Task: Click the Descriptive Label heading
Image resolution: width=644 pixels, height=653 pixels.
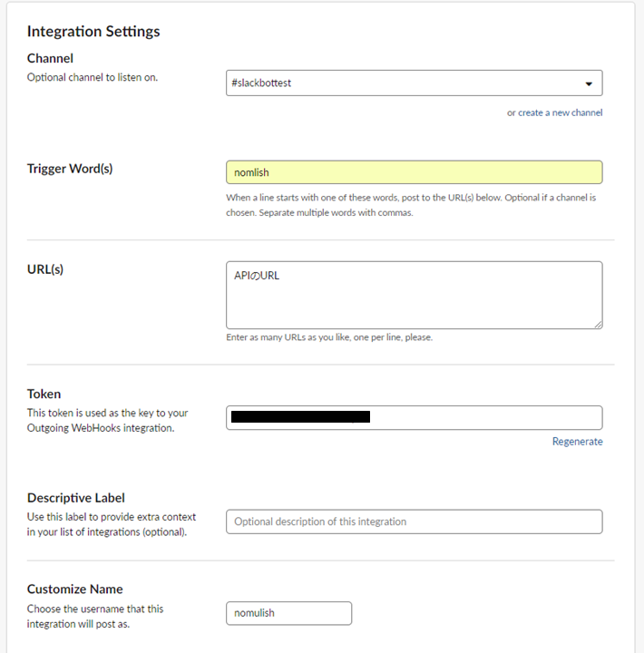Action: [76, 498]
